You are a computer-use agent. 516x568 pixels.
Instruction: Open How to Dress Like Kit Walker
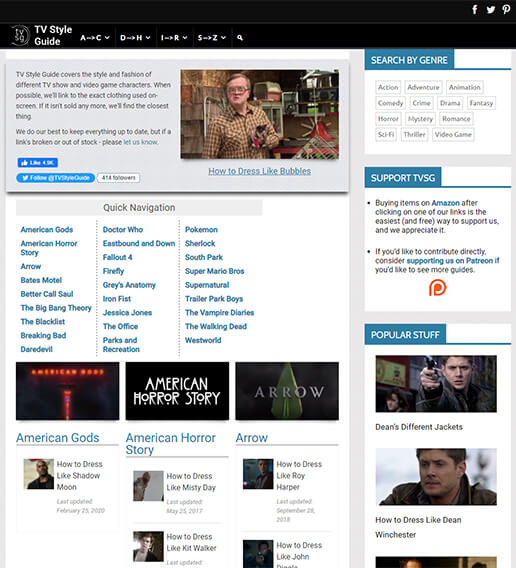[191, 542]
